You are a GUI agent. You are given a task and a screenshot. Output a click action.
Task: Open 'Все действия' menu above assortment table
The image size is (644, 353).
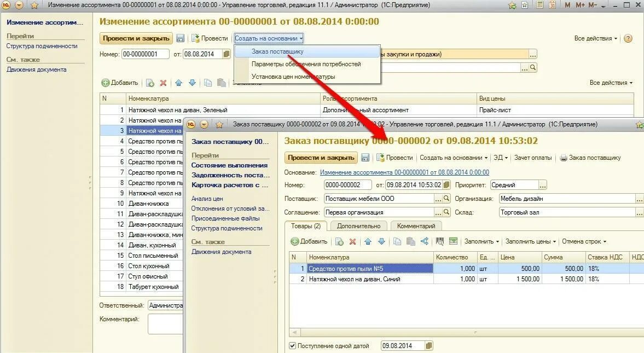coord(611,83)
